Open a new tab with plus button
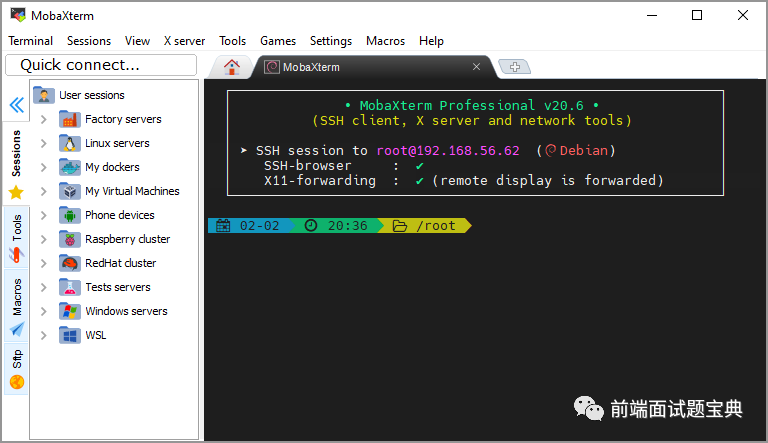768x443 pixels. (514, 67)
